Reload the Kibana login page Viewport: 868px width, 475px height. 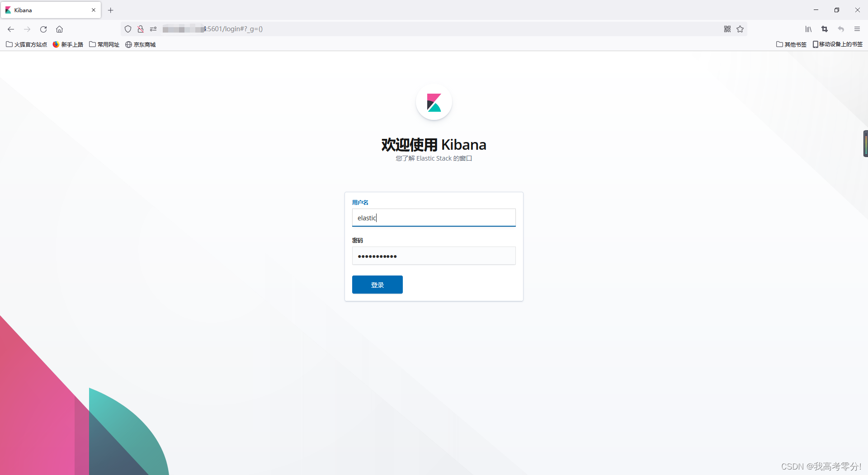[x=43, y=29]
